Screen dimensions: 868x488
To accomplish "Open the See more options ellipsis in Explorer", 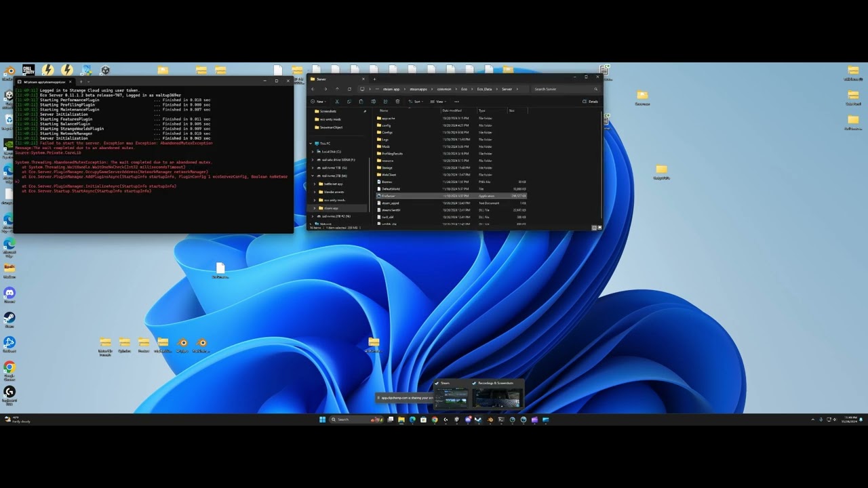I will point(456,102).
